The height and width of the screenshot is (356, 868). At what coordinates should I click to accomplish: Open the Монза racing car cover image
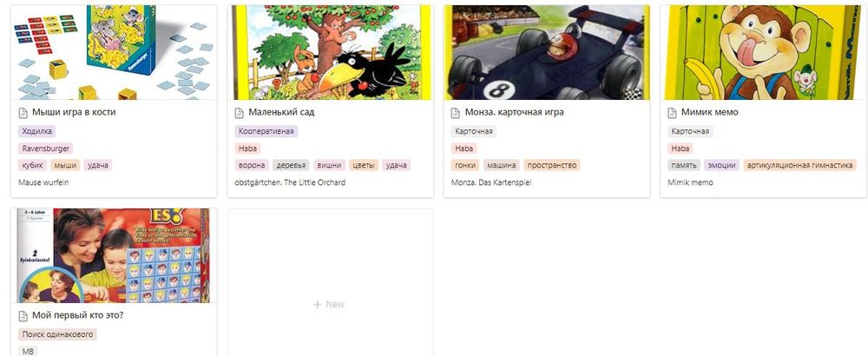546,53
